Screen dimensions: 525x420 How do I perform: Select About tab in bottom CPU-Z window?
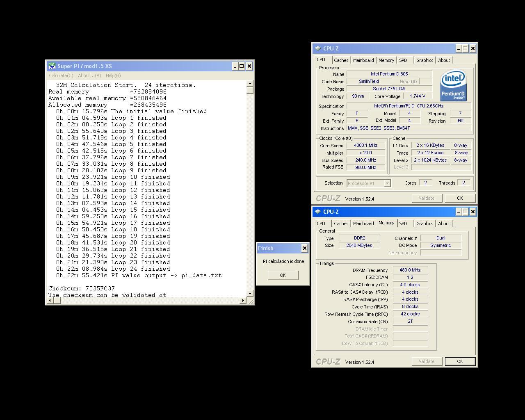[x=444, y=224]
